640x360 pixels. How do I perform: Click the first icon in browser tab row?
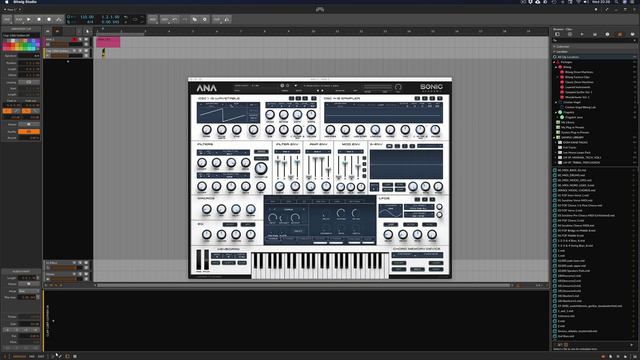tap(557, 34)
